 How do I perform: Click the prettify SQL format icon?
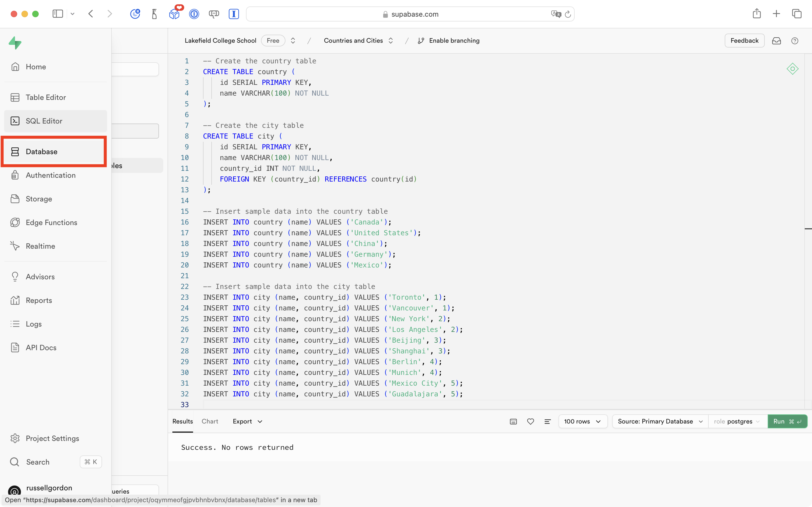click(x=547, y=422)
